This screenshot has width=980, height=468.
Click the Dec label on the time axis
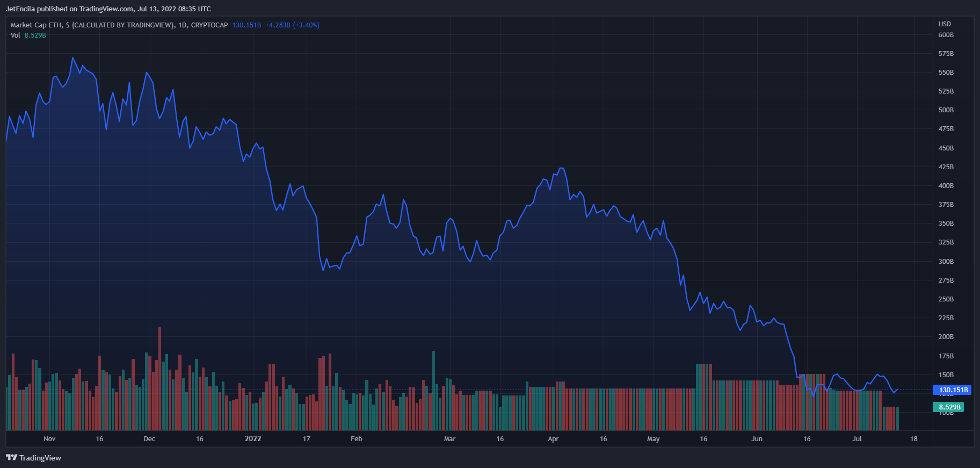point(150,439)
